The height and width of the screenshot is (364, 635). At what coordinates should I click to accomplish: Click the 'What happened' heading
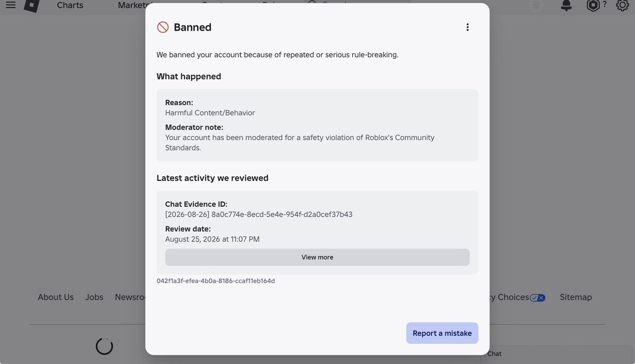(x=189, y=76)
